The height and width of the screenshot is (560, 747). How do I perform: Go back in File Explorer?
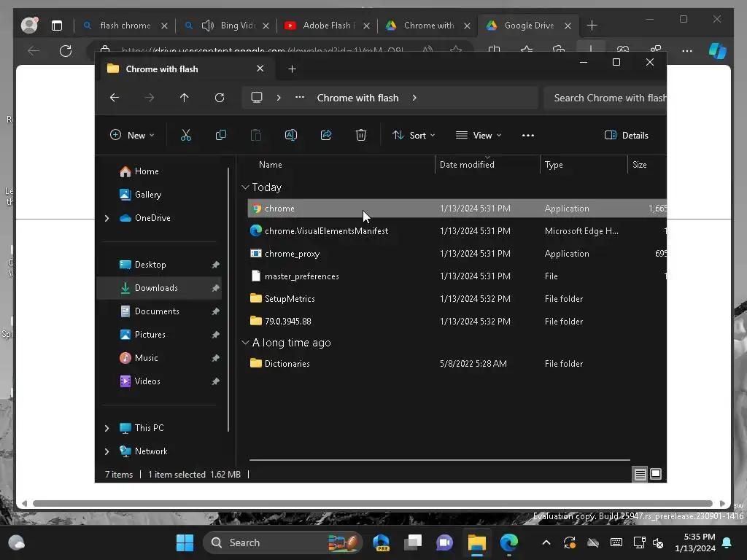tap(115, 98)
